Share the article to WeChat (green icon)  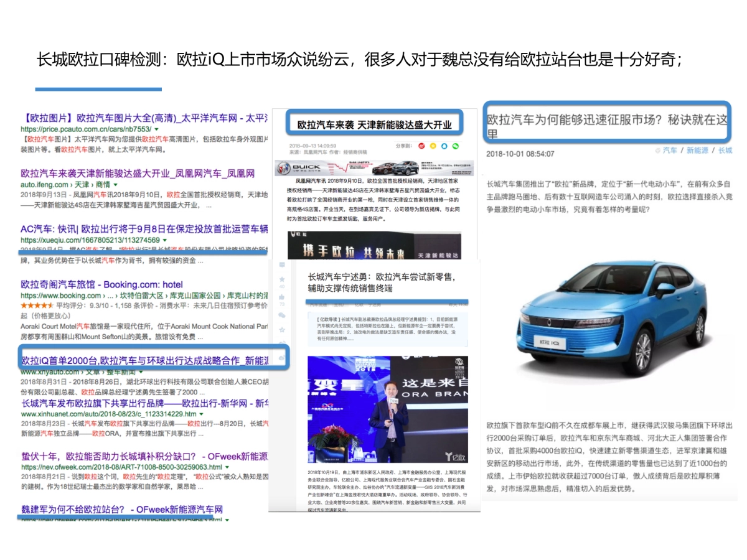point(456,146)
